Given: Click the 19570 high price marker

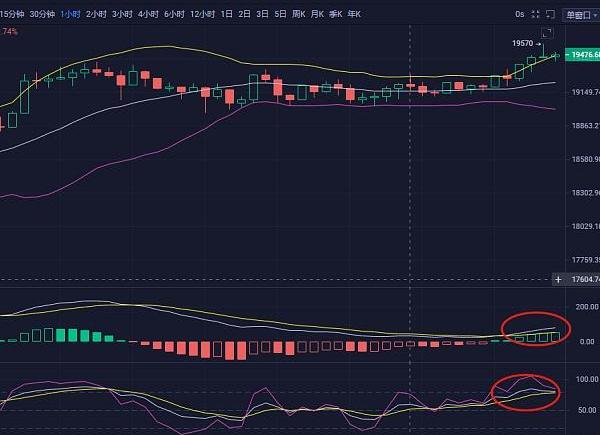Looking at the screenshot, I should tap(521, 44).
